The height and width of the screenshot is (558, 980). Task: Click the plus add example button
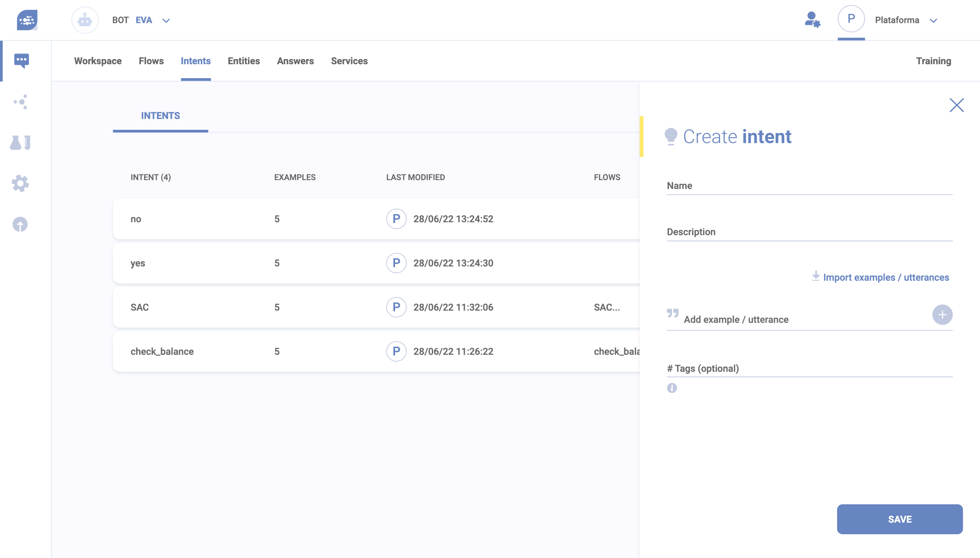pos(942,315)
